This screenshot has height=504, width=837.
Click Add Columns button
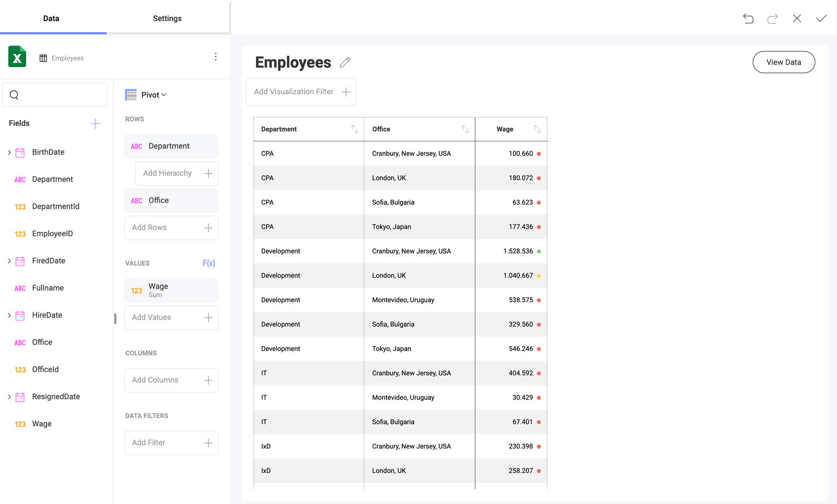171,380
